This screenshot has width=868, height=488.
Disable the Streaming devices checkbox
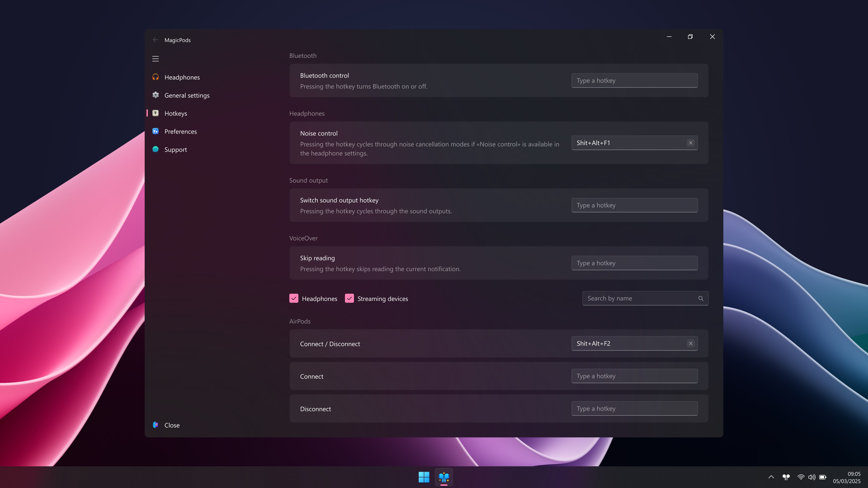349,298
